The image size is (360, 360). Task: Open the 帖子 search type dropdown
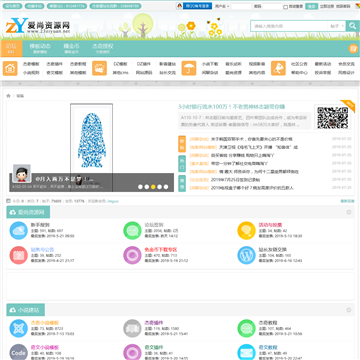pos(337,26)
